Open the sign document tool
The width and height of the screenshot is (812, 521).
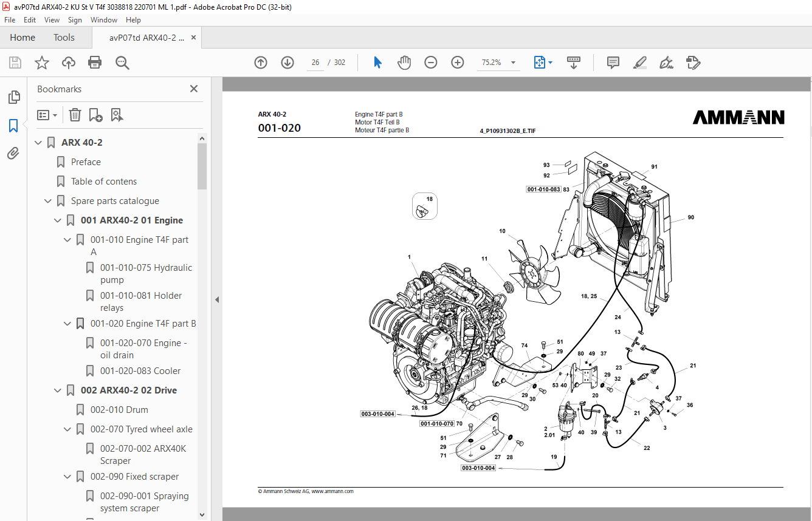click(x=666, y=63)
